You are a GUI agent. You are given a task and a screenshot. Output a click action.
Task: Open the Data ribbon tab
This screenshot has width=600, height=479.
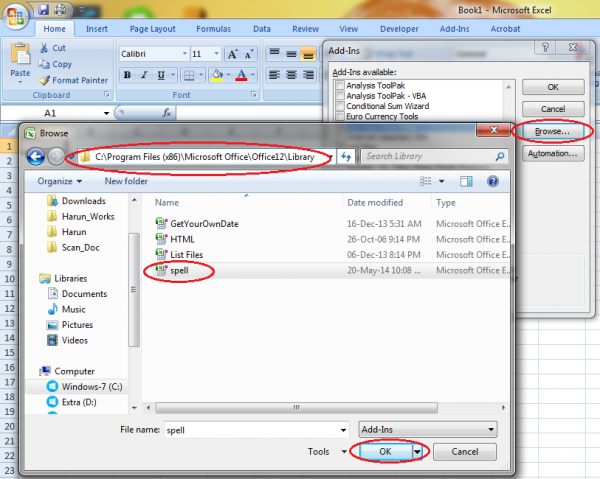(262, 29)
